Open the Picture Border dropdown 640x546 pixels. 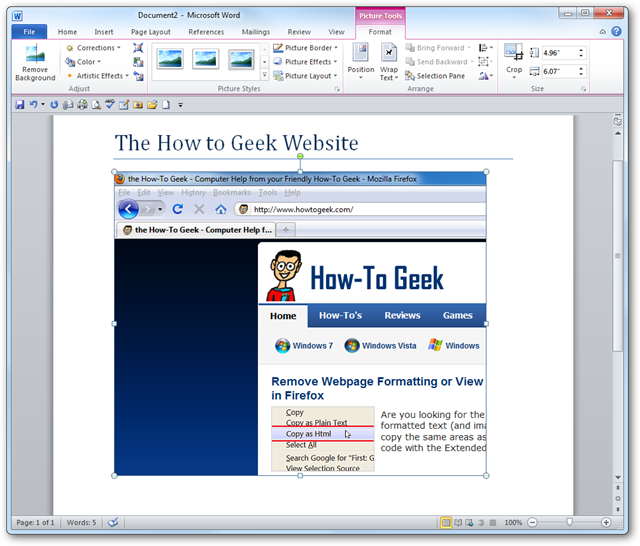306,48
